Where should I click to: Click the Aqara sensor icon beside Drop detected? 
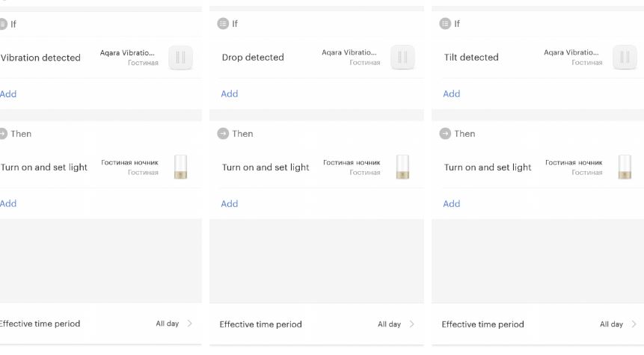[402, 58]
